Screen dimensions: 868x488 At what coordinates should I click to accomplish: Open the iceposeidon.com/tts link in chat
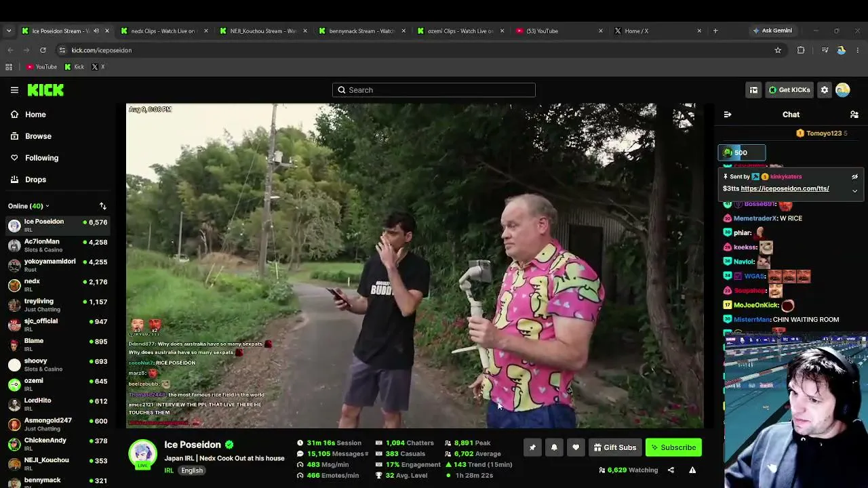pyautogui.click(x=785, y=188)
